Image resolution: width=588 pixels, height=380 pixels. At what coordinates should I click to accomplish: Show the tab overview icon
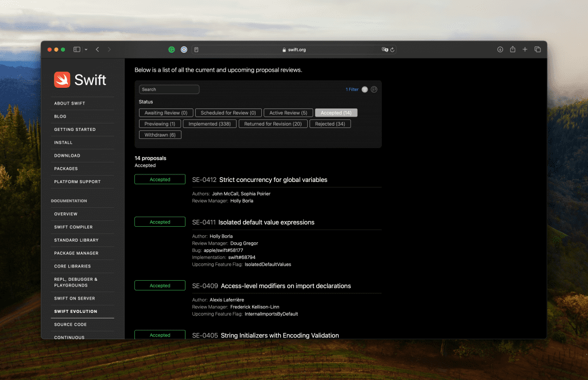click(x=537, y=50)
